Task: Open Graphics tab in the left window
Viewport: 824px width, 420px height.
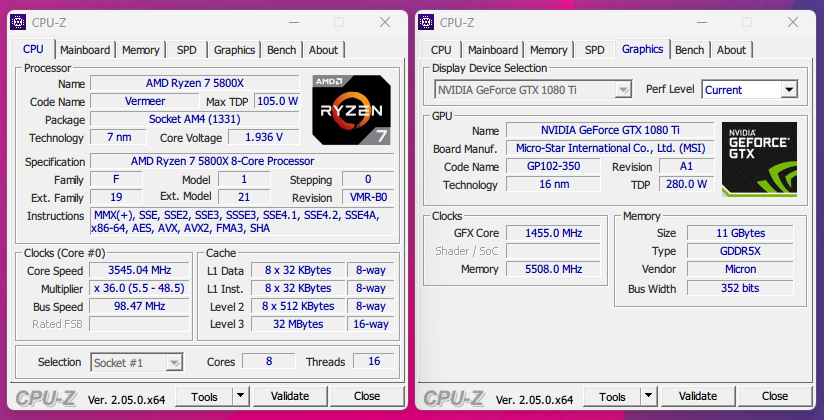Action: [x=234, y=50]
